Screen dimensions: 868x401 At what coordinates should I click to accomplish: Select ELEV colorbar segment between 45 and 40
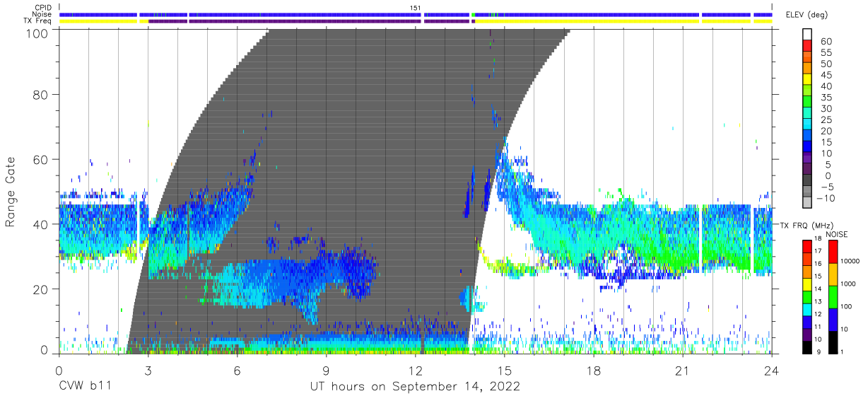coord(807,81)
